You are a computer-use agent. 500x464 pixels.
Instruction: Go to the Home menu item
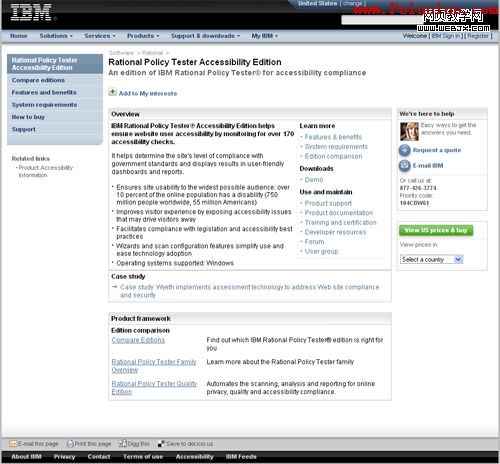(19, 36)
